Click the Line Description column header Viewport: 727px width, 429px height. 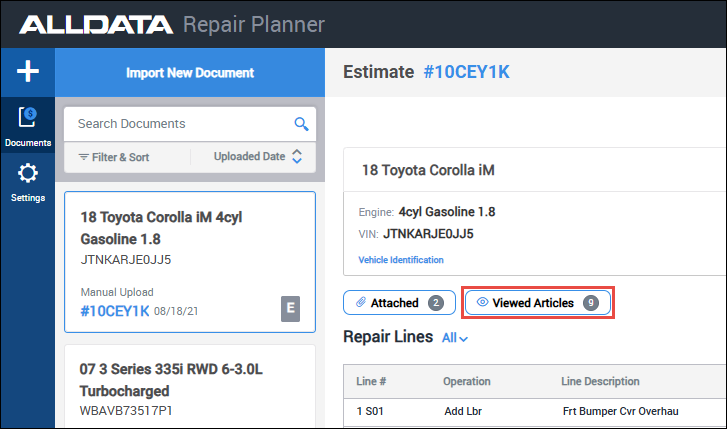point(600,381)
